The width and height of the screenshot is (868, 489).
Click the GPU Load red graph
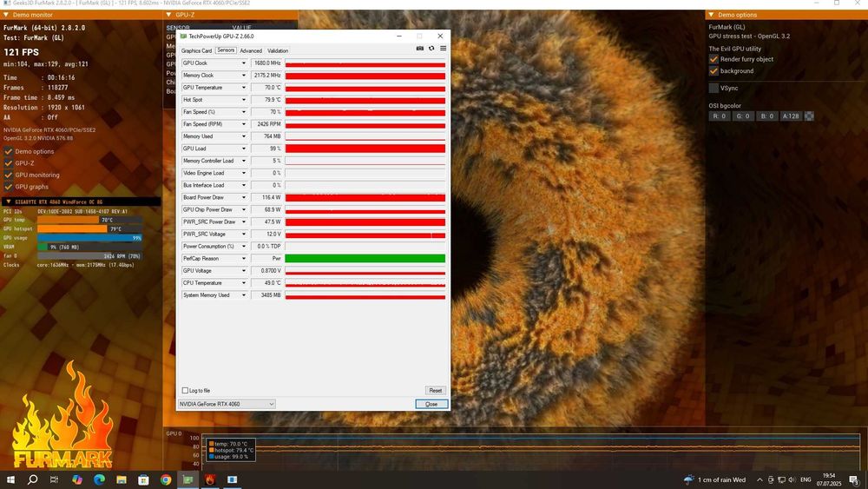[x=365, y=149]
